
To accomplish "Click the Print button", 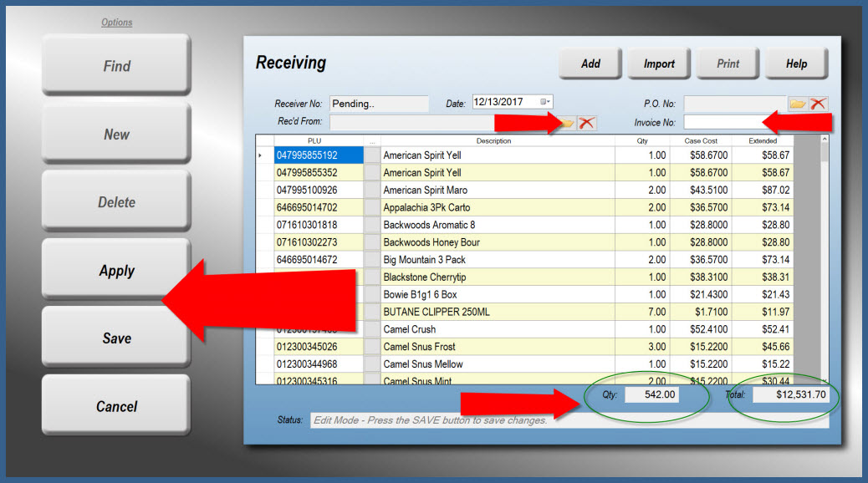I will click(728, 64).
